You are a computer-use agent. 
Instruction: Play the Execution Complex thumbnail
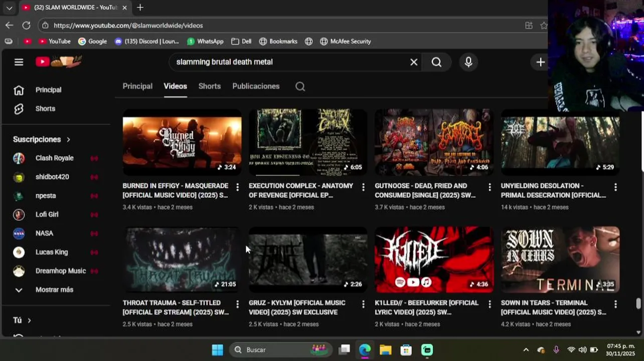pyautogui.click(x=308, y=142)
